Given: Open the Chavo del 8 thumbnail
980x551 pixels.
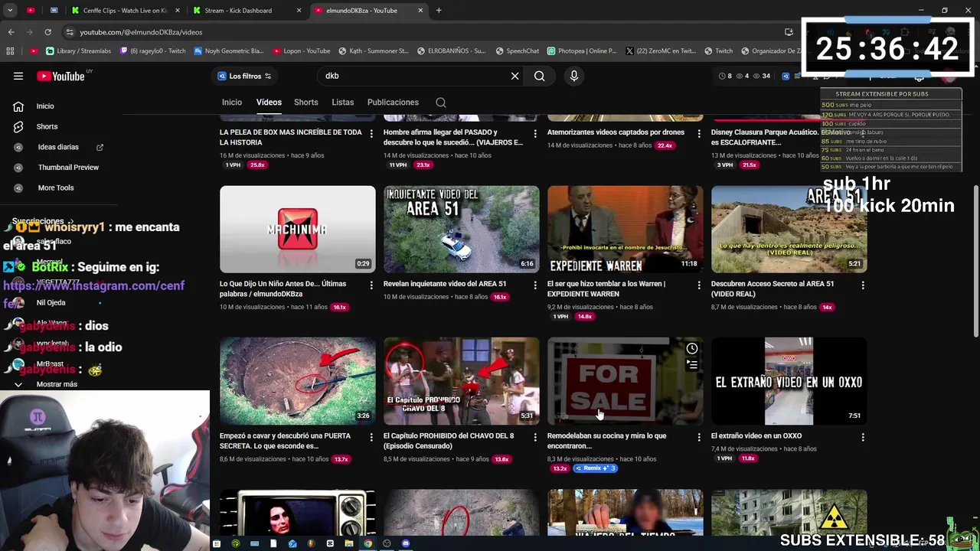Looking at the screenshot, I should [462, 381].
